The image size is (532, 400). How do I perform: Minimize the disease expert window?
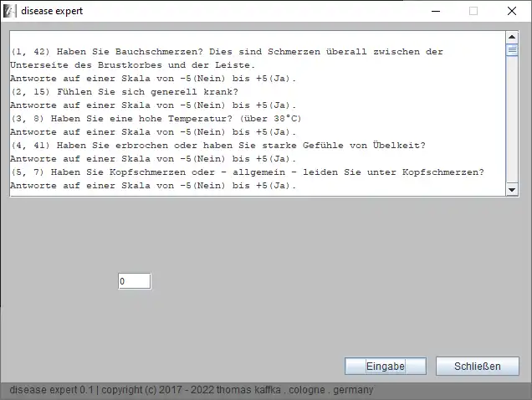pos(436,11)
